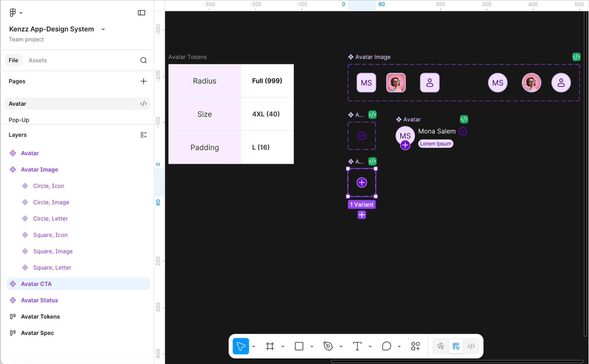589x364 pixels.
Task: Click code badge beside selected Avatar CTA frame
Action: pyautogui.click(x=373, y=161)
